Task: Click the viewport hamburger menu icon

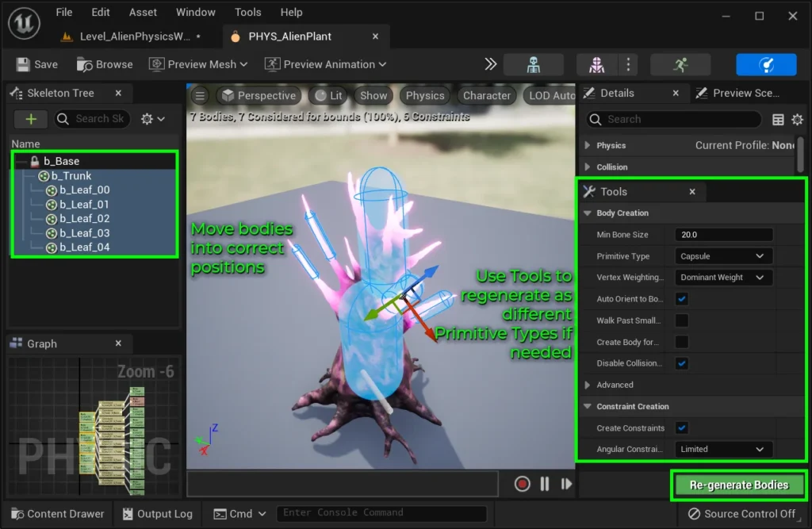Action: pos(201,96)
